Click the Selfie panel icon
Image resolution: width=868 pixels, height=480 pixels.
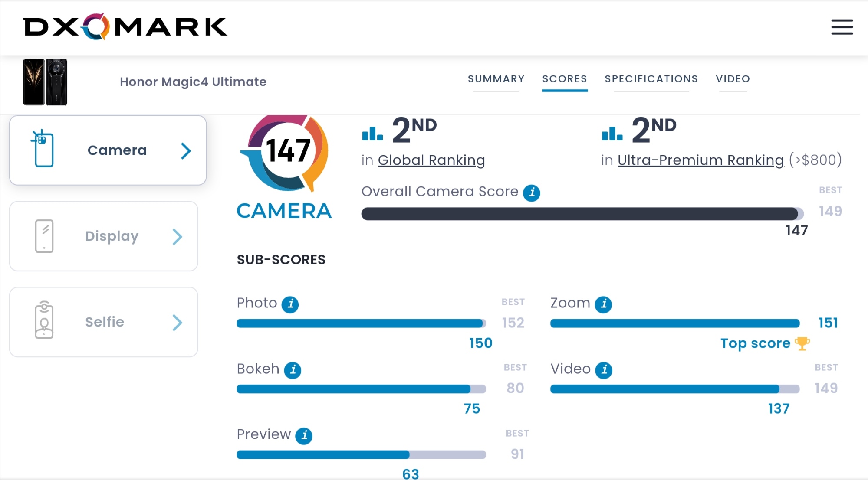click(44, 321)
